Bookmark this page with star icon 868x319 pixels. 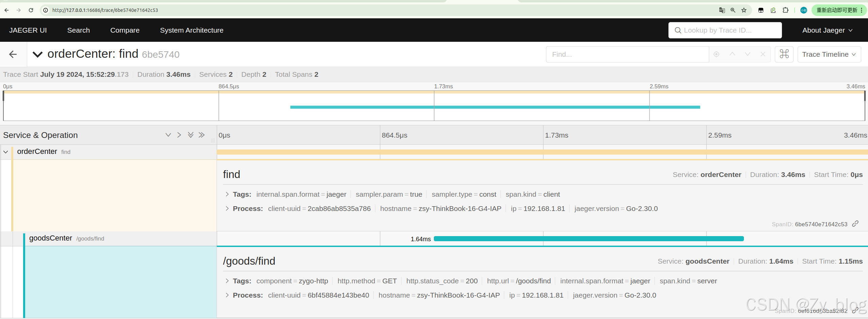744,10
